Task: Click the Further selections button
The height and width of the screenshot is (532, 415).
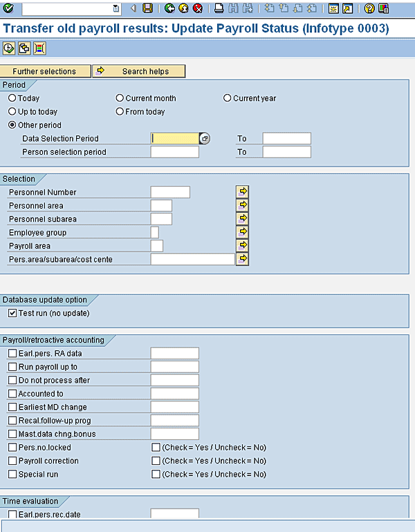Action: tap(45, 71)
